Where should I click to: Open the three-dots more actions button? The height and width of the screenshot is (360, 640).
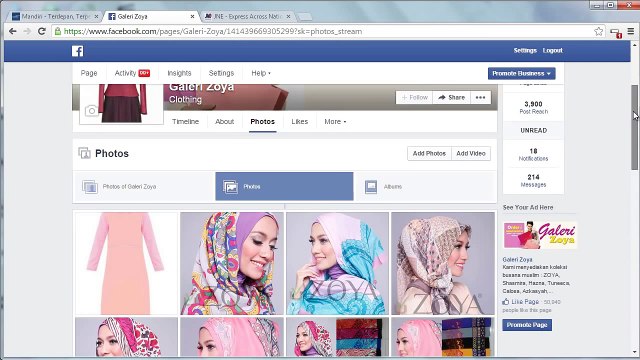pos(480,98)
